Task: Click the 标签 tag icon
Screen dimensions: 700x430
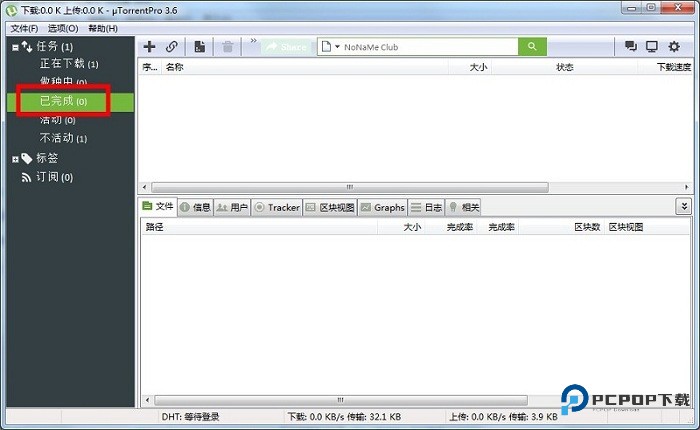Action: point(27,158)
